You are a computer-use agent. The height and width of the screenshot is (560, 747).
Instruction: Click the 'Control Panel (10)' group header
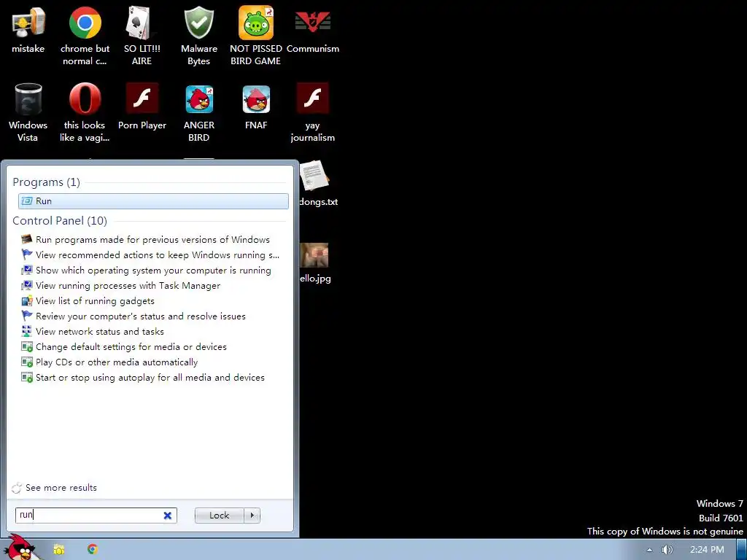click(60, 220)
